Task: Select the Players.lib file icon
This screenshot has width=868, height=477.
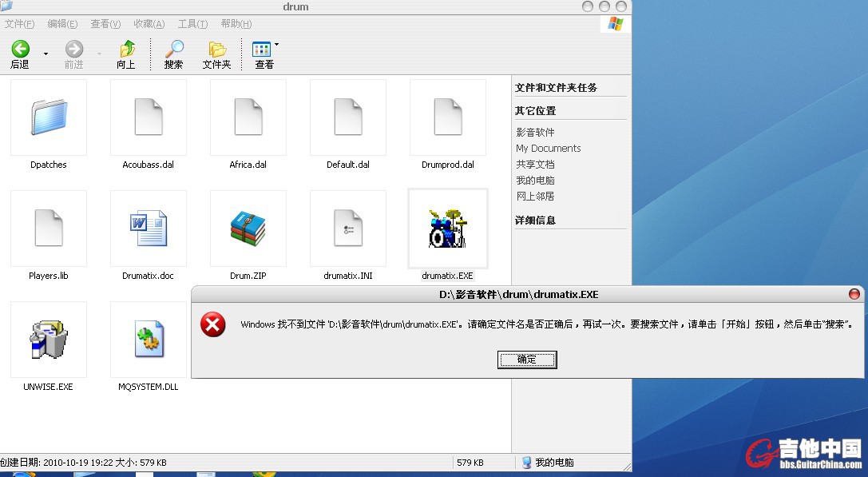Action: click(49, 229)
